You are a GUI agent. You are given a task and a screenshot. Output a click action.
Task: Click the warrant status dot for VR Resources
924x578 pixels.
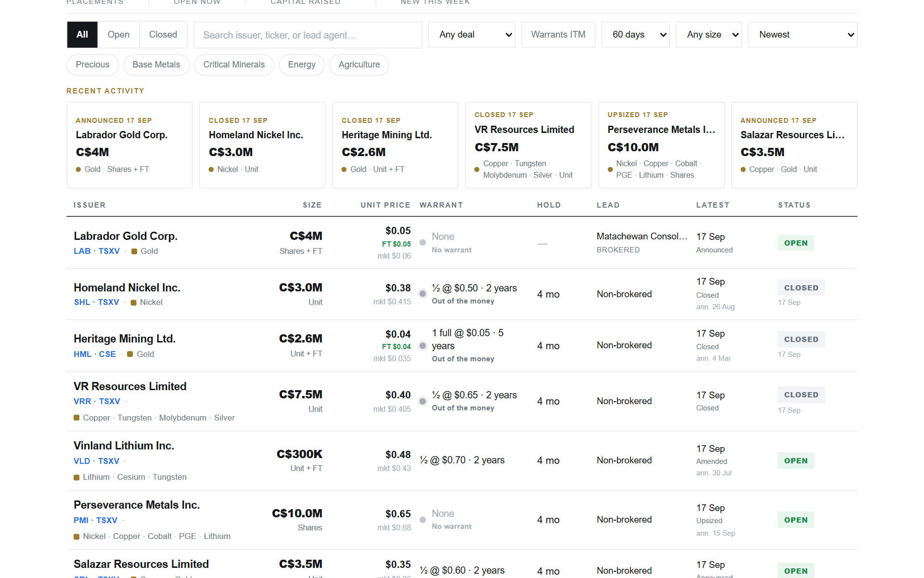point(423,401)
